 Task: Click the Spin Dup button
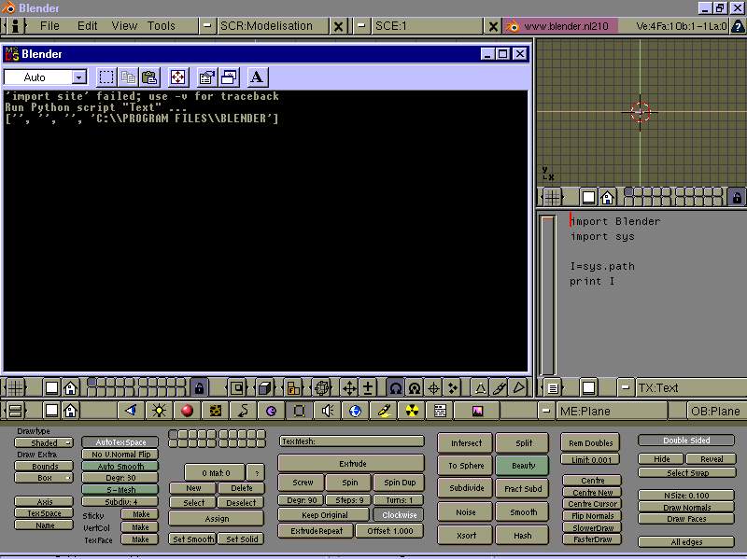(x=399, y=483)
